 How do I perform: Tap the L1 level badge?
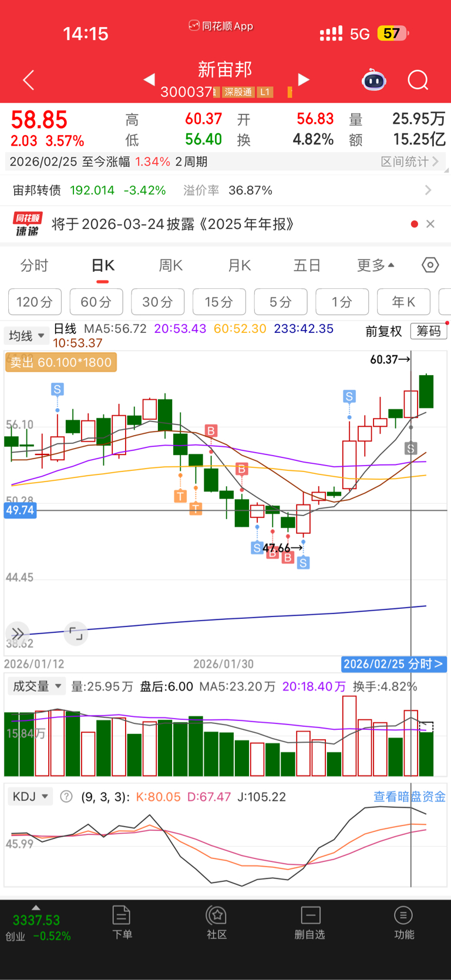tap(265, 92)
